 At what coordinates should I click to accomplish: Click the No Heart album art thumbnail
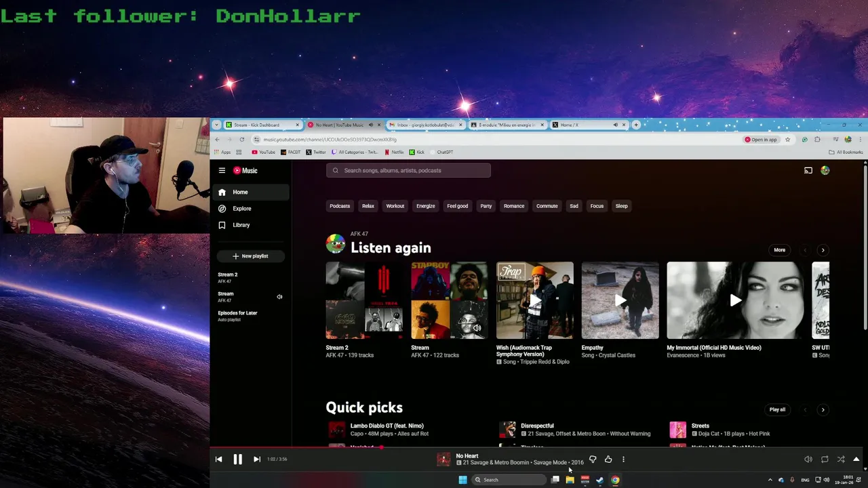pos(443,460)
